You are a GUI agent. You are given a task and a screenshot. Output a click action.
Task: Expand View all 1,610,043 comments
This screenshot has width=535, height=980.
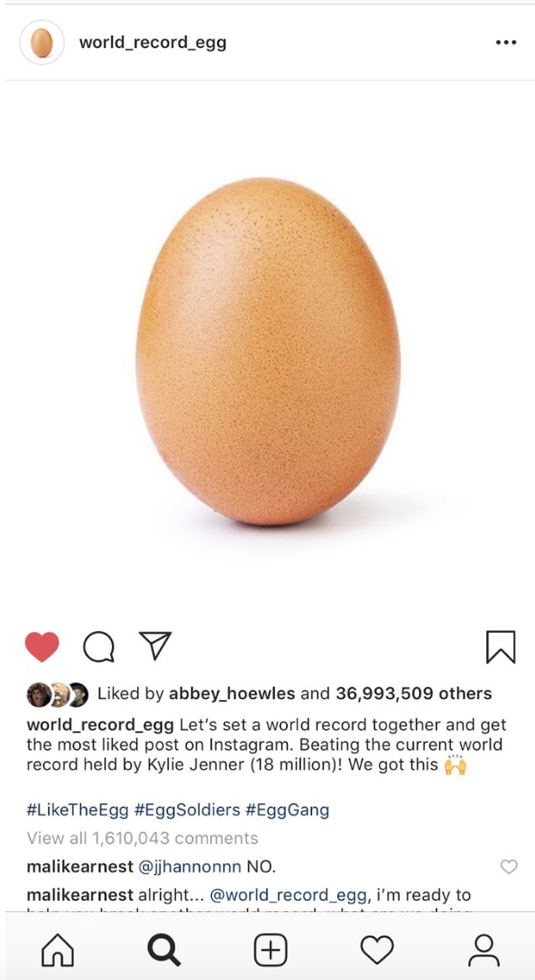pyautogui.click(x=143, y=837)
